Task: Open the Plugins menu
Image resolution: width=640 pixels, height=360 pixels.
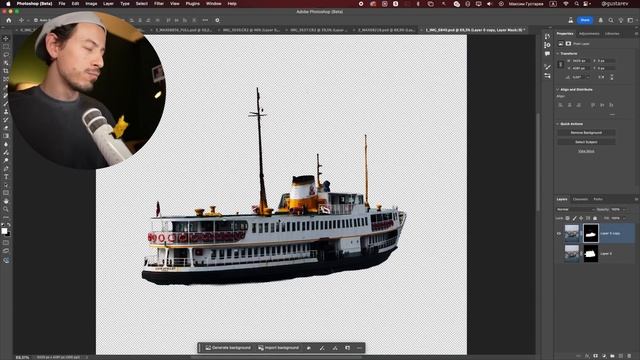Action: [193, 4]
